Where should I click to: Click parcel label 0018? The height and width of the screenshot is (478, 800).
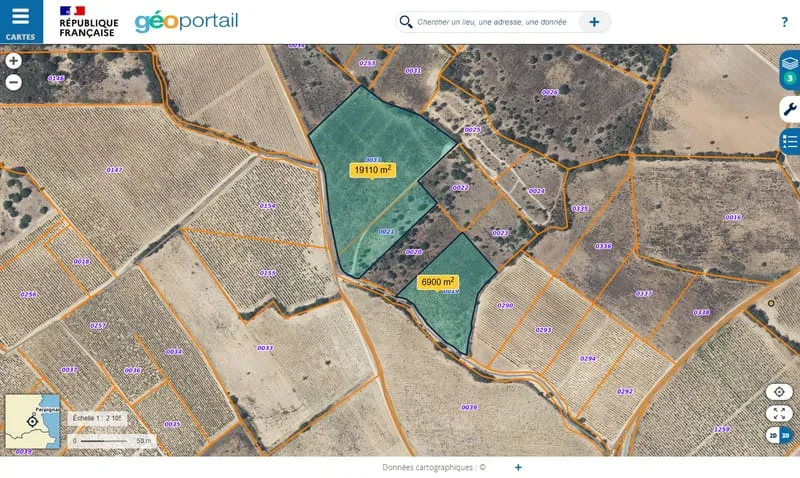pos(82,261)
